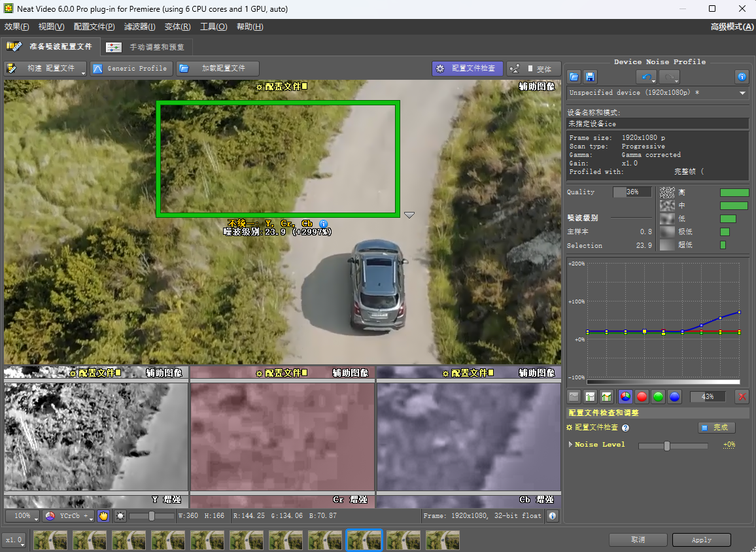Open the 滤波器 menu
Image resolution: width=756 pixels, height=552 pixels.
(140, 27)
